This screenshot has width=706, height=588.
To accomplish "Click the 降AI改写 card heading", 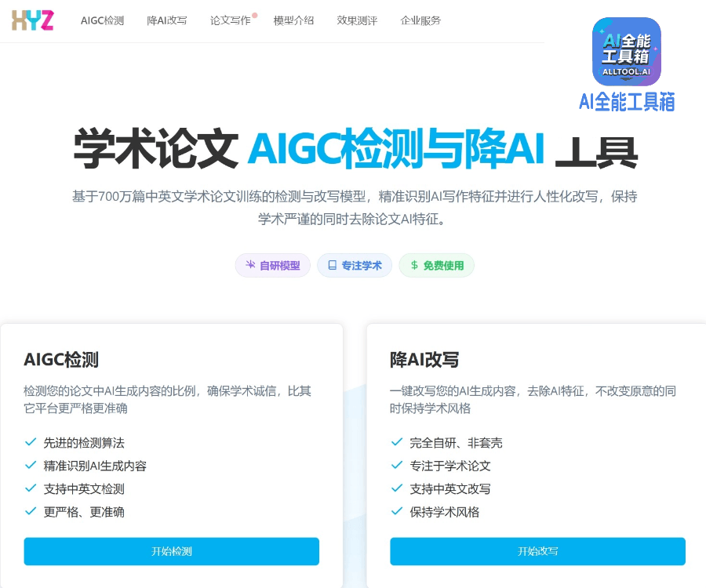I will point(424,359).
